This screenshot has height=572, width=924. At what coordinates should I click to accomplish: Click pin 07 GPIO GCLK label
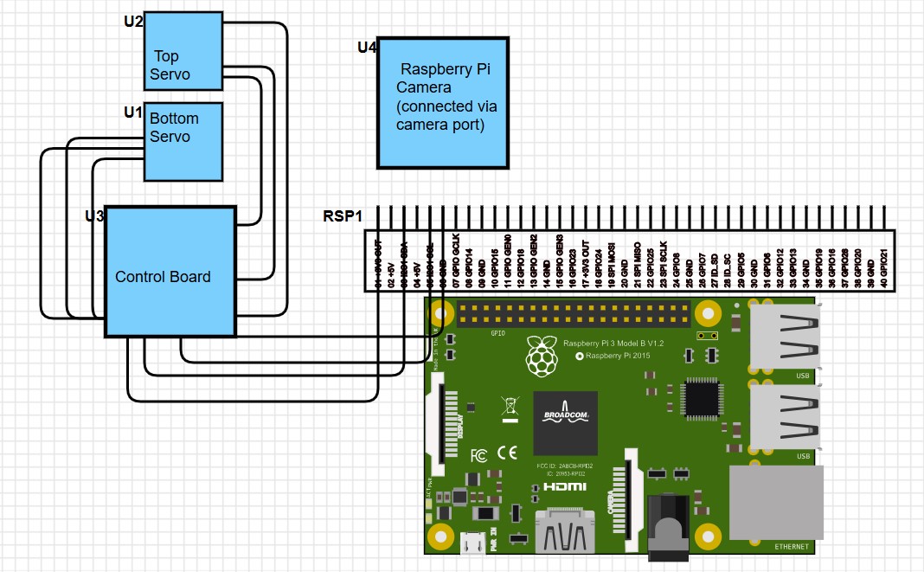point(456,260)
